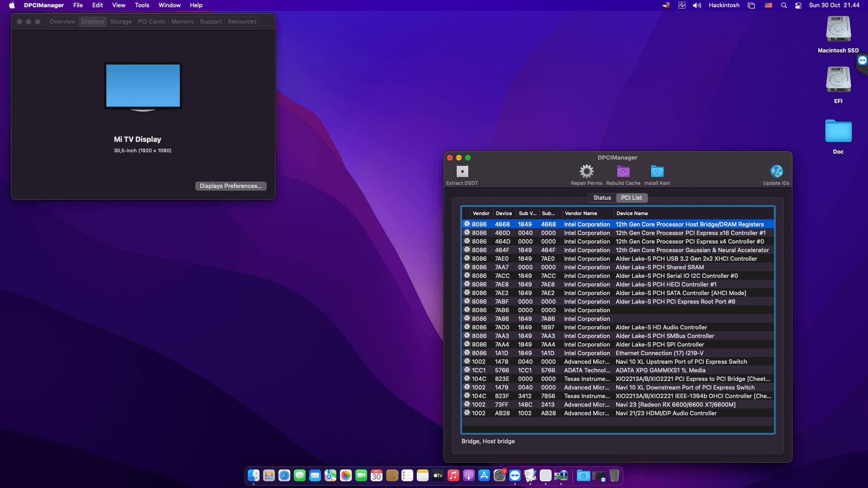The image size is (868, 488).
Task: Select the Ethernet Connection I219-V row
Action: [x=659, y=353]
